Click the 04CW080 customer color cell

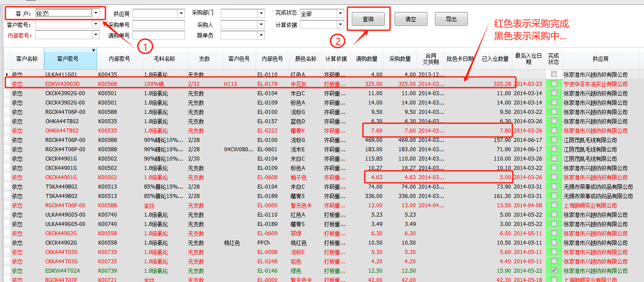[x=239, y=149]
